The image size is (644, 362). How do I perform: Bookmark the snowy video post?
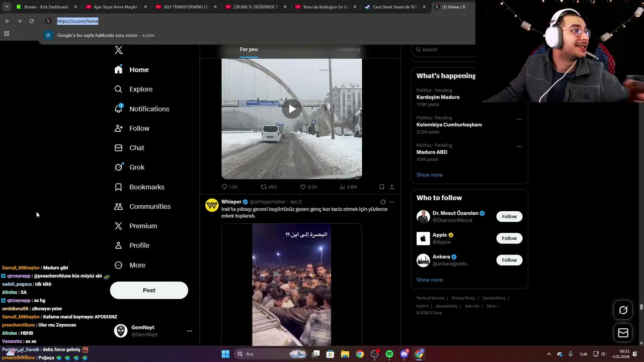382,187
